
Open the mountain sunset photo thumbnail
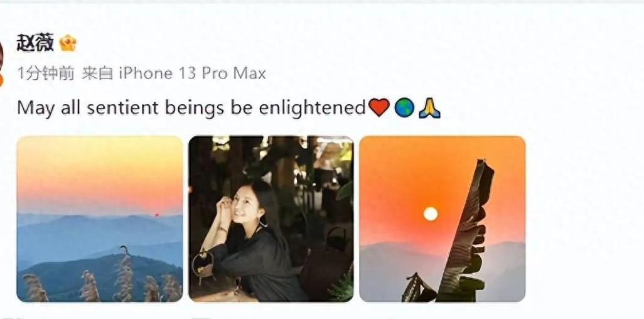point(100,219)
